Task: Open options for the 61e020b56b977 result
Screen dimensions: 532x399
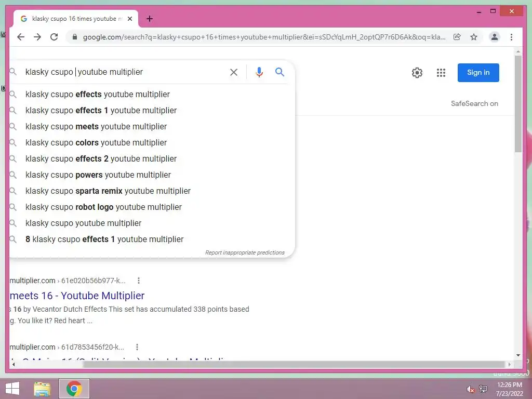Action: tap(138, 281)
